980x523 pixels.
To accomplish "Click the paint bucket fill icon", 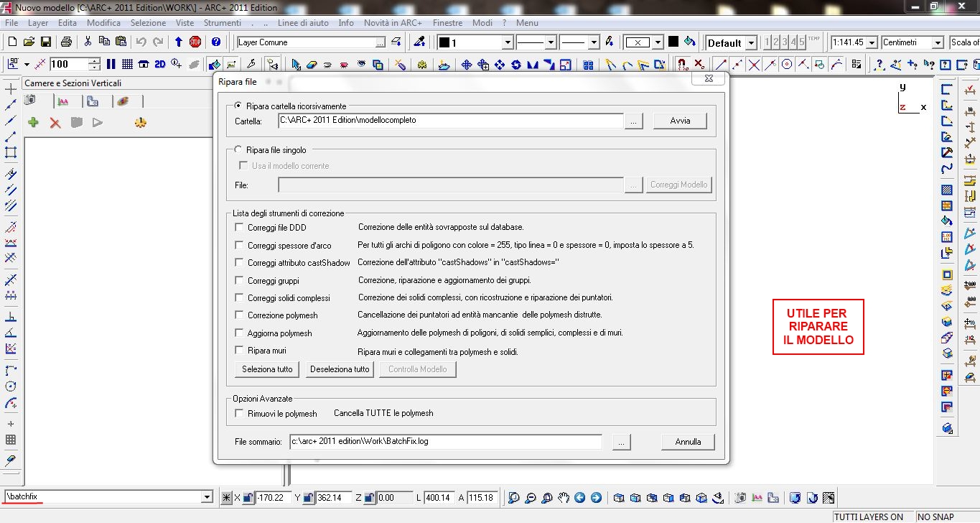I will pos(690,42).
